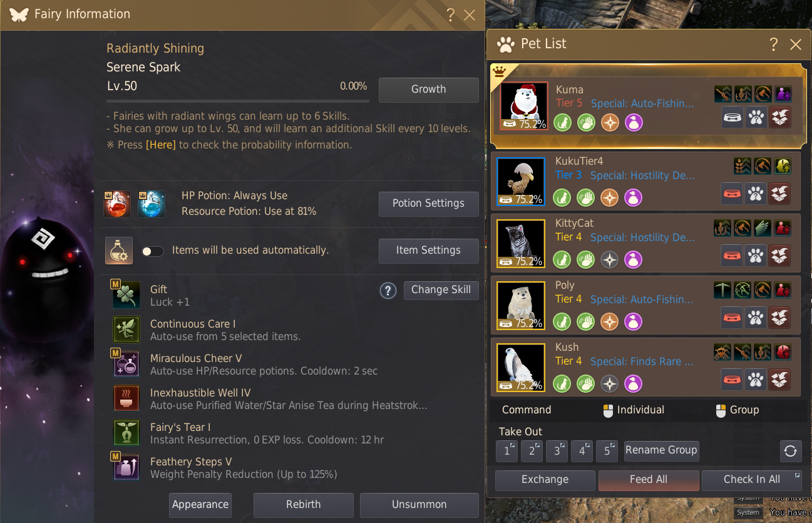Open Potion Settings

(429, 204)
